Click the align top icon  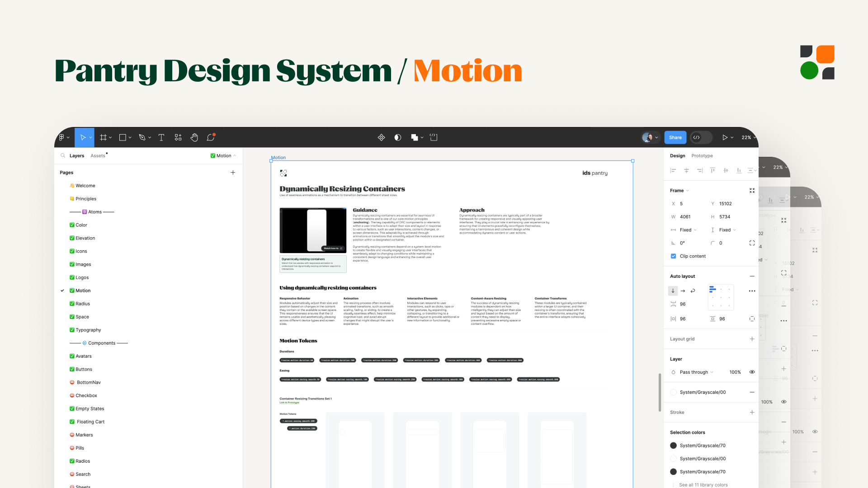(x=712, y=170)
